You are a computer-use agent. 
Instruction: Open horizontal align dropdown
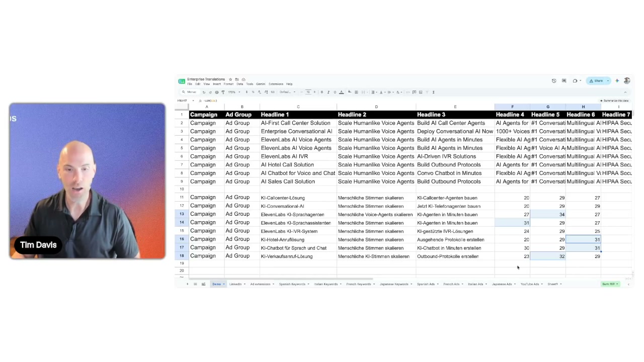(374, 92)
